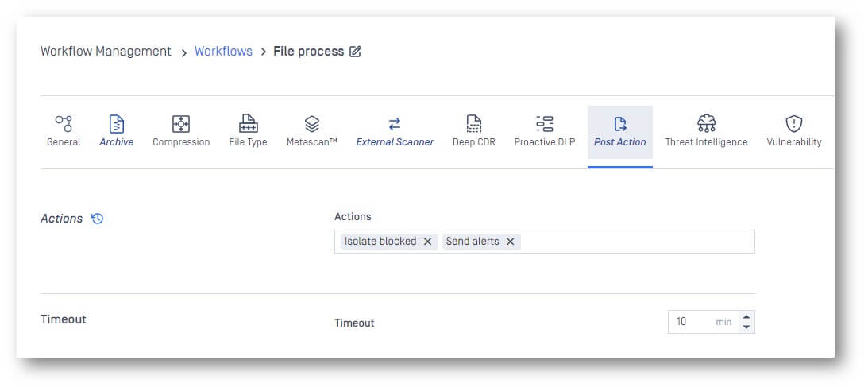Decrease the timeout value with down arrow
The height and width of the screenshot is (391, 868).
click(x=746, y=327)
